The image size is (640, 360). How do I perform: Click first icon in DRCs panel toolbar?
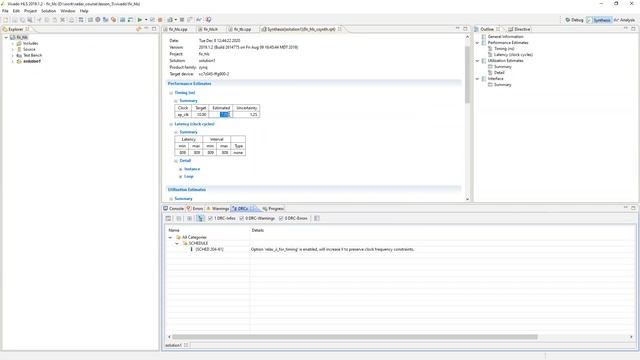coord(168,218)
